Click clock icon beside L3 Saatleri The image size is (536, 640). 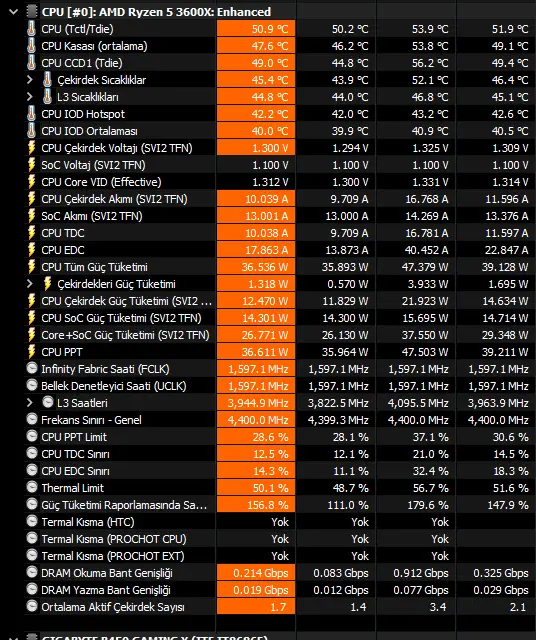pos(48,402)
